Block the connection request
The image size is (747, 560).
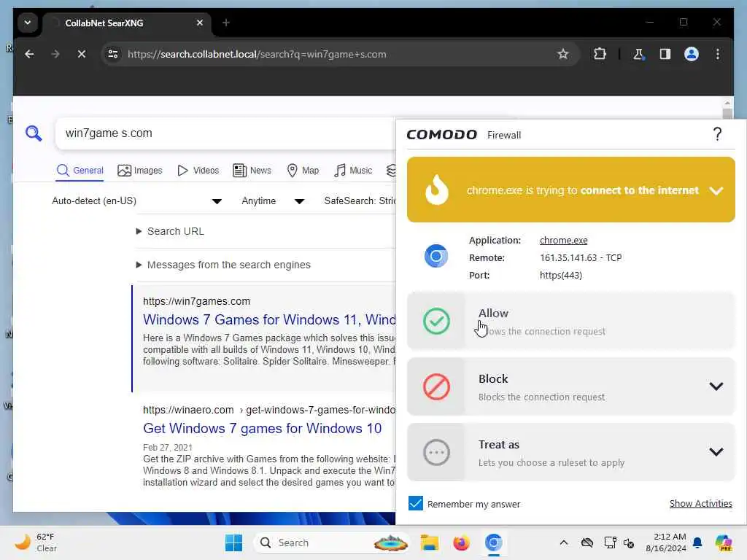click(570, 386)
